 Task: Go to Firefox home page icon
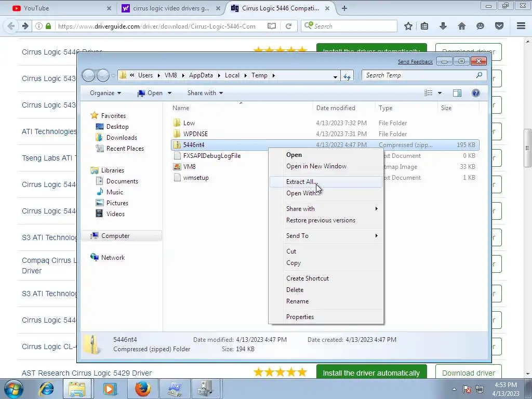pyautogui.click(x=461, y=26)
